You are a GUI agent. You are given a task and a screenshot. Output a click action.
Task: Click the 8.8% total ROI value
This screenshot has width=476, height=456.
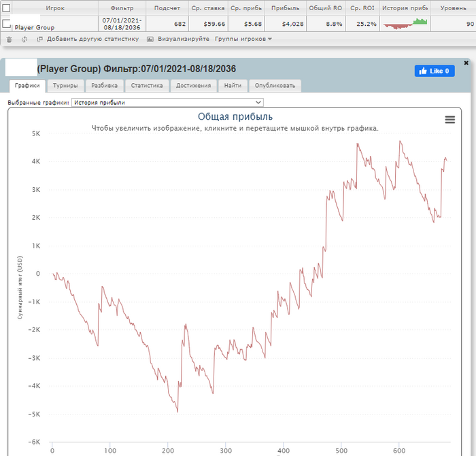pos(334,24)
